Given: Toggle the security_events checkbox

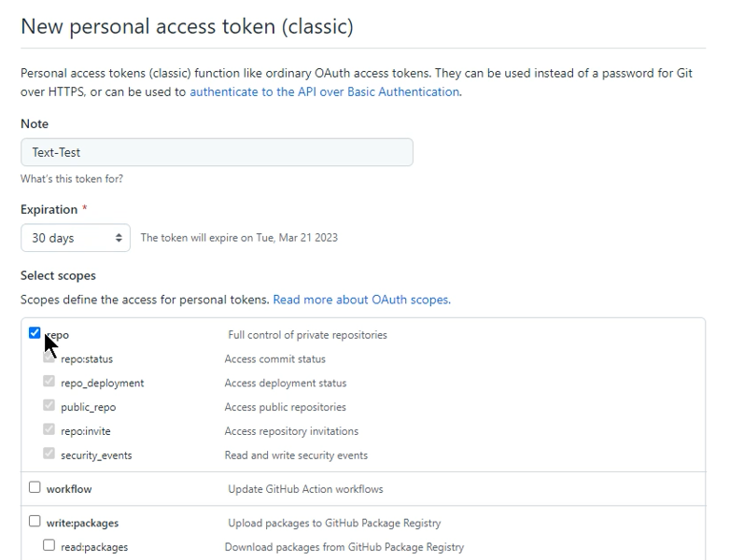Looking at the screenshot, I should [x=49, y=454].
